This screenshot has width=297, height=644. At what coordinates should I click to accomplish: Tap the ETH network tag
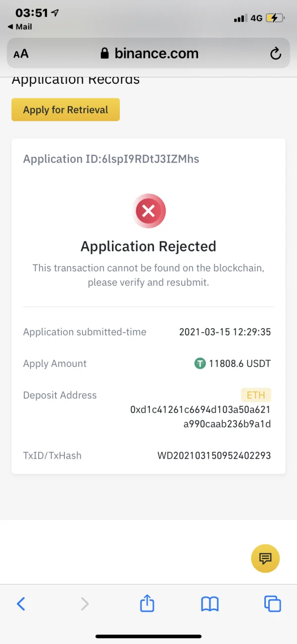[256, 395]
